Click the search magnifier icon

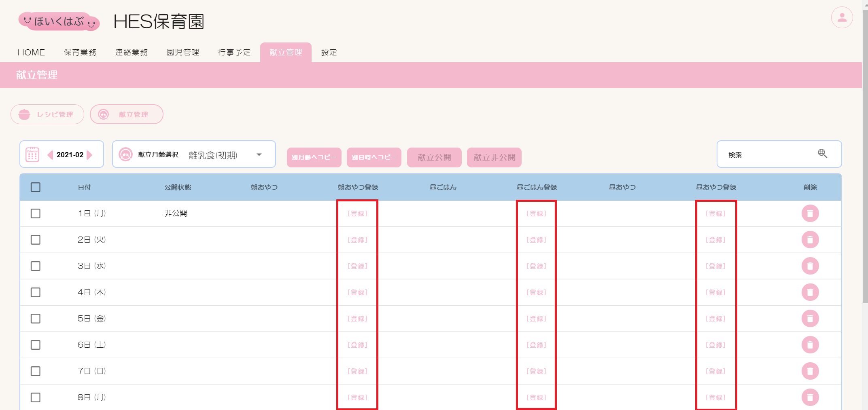pos(822,153)
